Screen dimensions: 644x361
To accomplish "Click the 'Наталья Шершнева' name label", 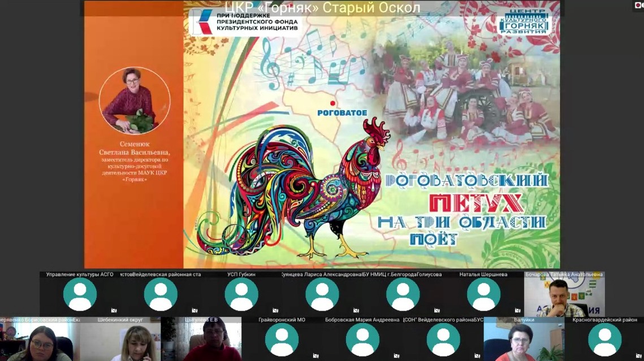I will [x=483, y=275].
